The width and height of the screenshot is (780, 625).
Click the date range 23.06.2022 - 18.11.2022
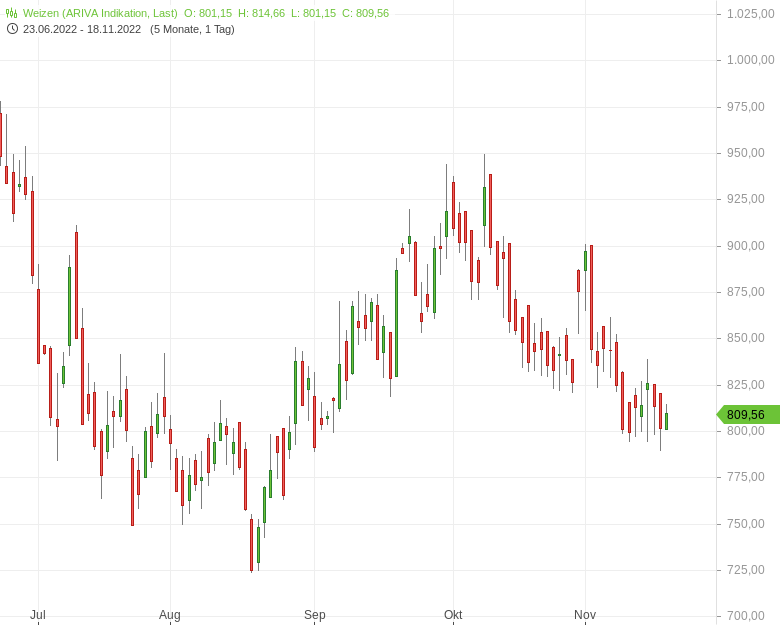click(82, 29)
